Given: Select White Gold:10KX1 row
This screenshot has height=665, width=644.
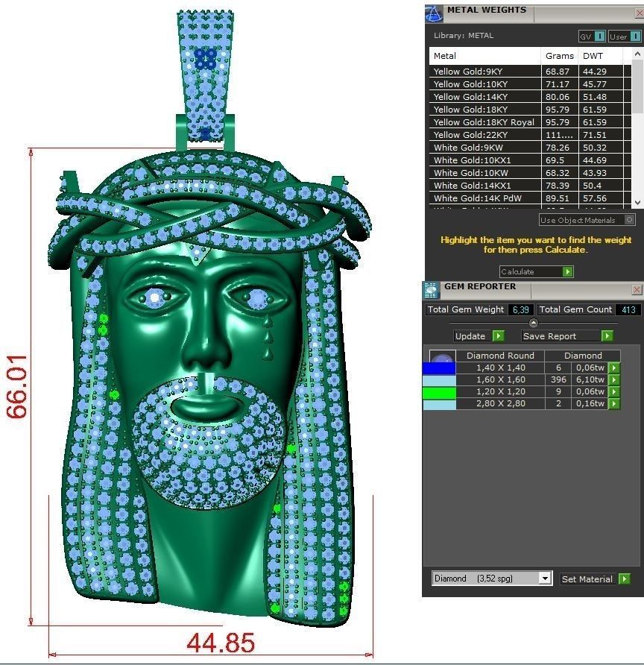Looking at the screenshot, I should click(530, 160).
